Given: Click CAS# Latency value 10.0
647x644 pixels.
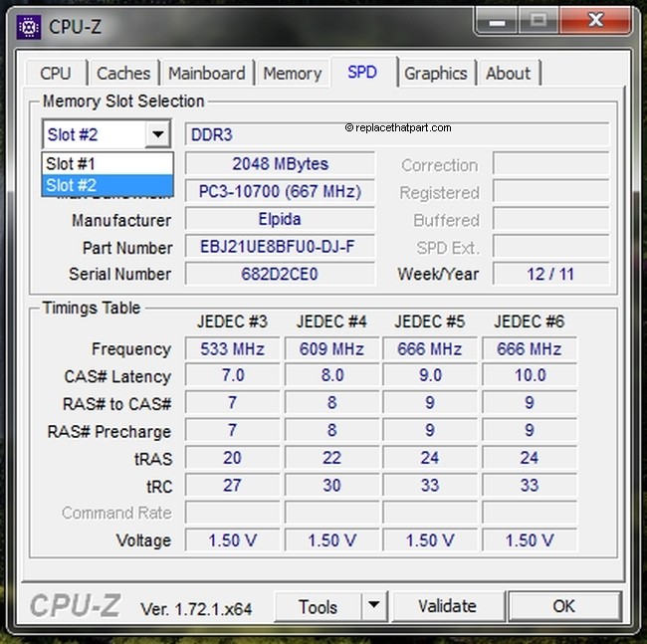Looking at the screenshot, I should coord(530,375).
